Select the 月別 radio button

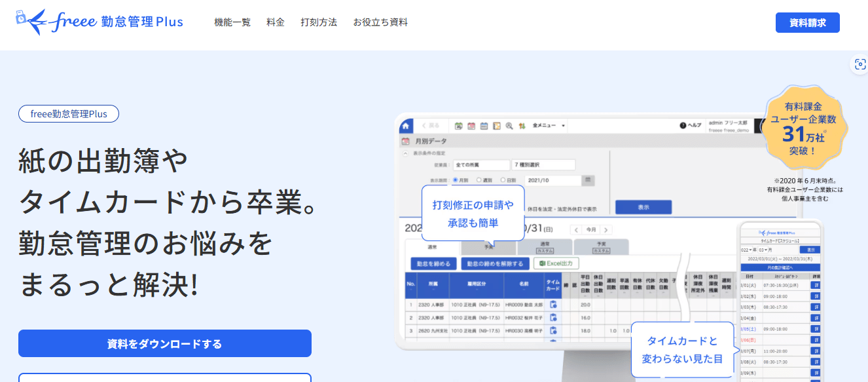456,180
